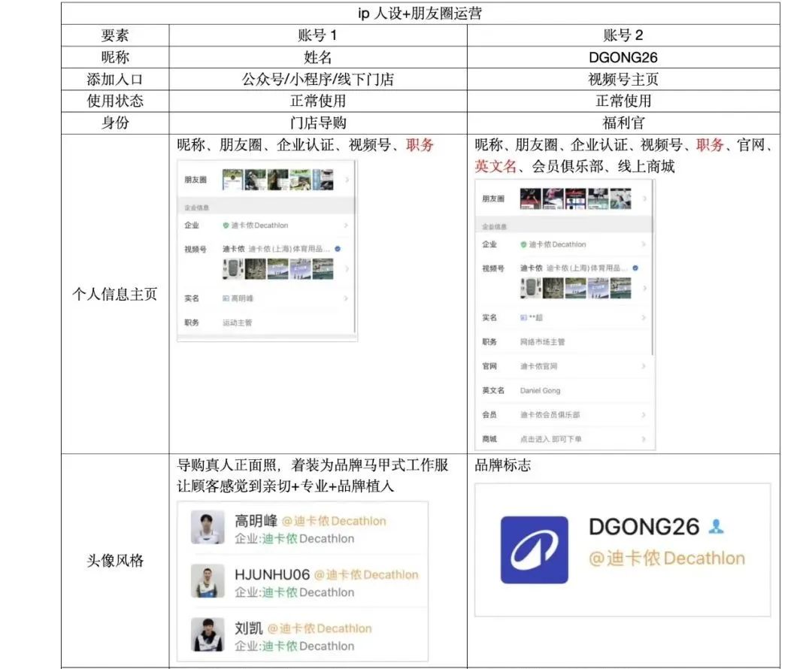Select the "公众号/小程序/线下门店" cell
Viewport: 812px width, 669px height.
click(317, 79)
